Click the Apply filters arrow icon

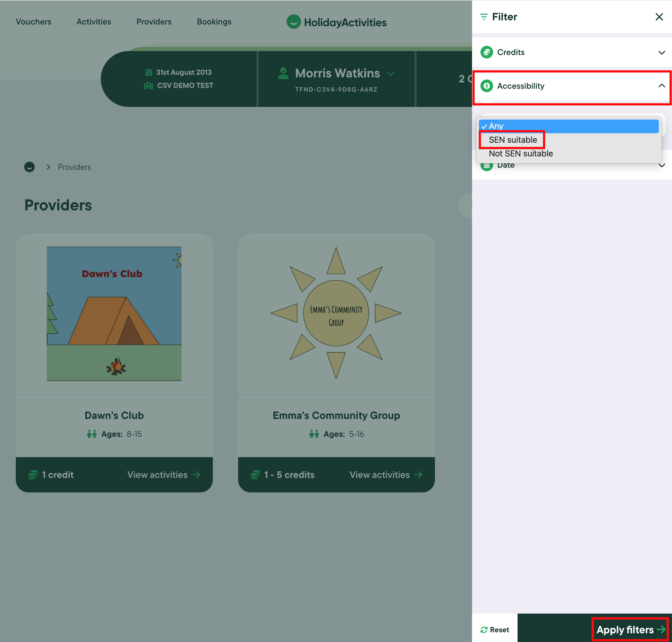[661, 629]
